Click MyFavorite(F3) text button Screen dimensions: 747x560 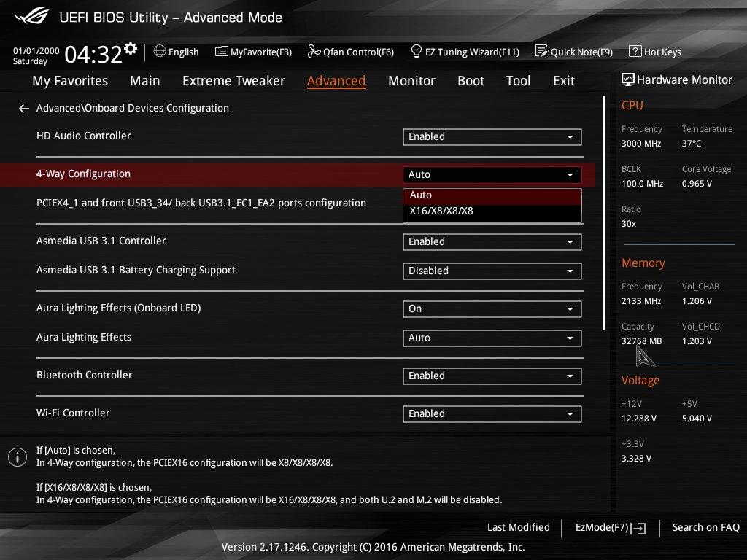pyautogui.click(x=261, y=52)
